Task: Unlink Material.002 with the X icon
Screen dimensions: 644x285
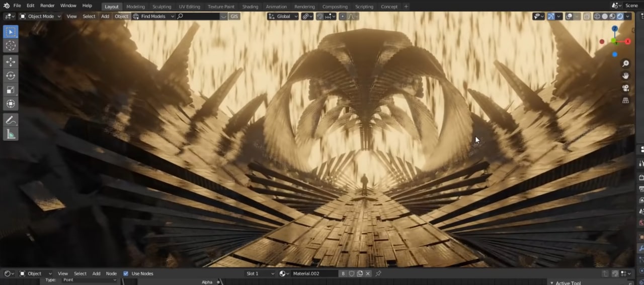Action: (368, 273)
